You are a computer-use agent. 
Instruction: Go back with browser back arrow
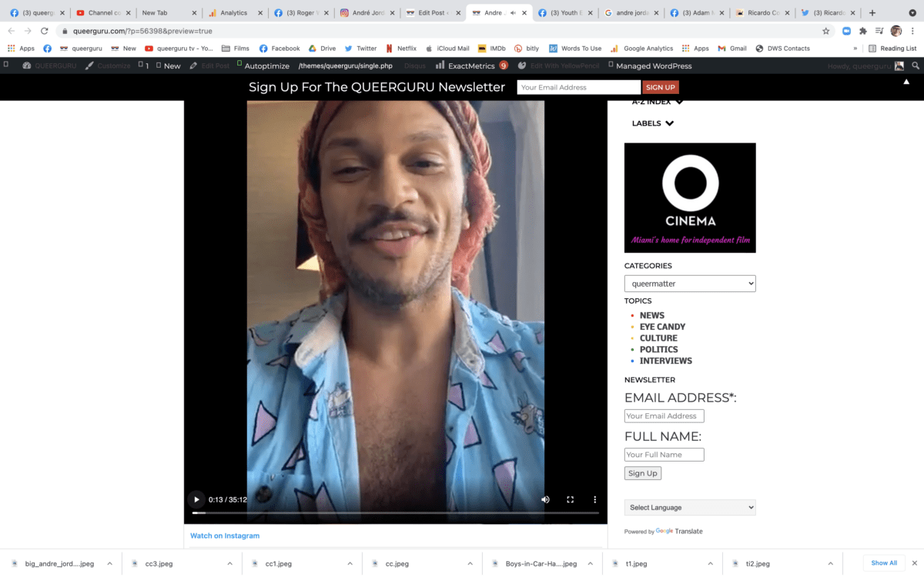[x=11, y=31]
